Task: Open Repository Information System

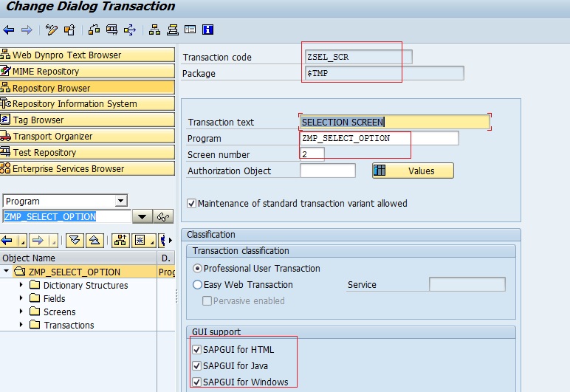Action: (87, 104)
